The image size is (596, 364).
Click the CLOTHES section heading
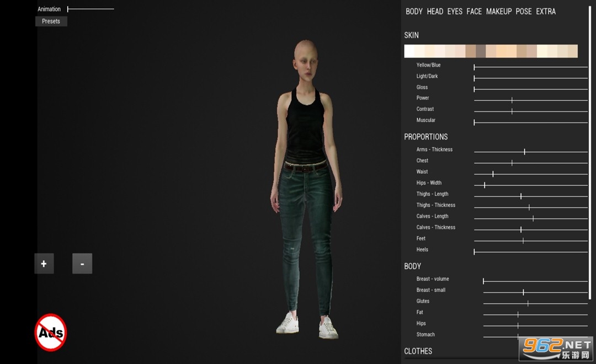(x=418, y=351)
